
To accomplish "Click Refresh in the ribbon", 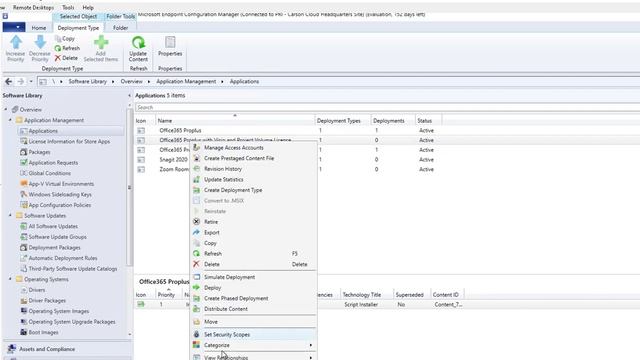I will coord(67,48).
